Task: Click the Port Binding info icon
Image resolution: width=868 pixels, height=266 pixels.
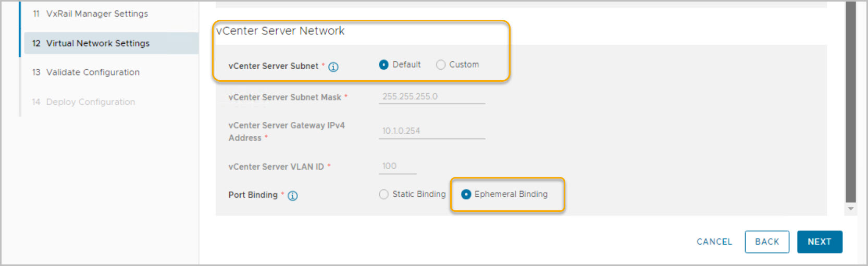Action: pyautogui.click(x=293, y=196)
